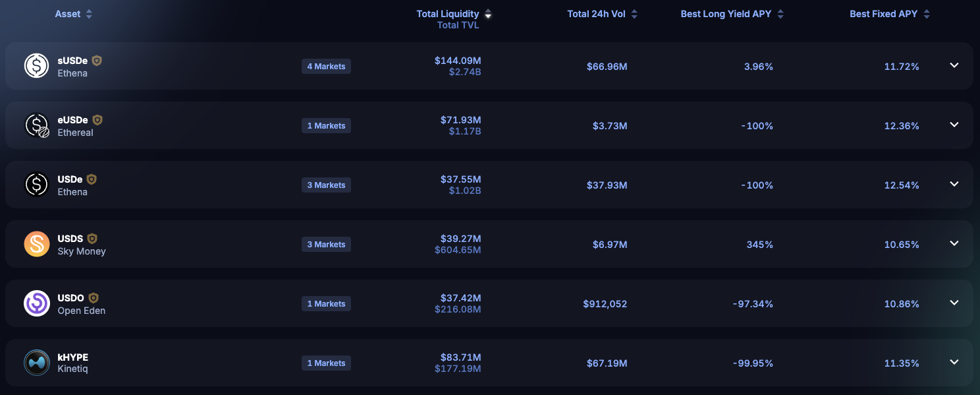This screenshot has width=980, height=395.
Task: Open the 3 Markets badge for USDe
Action: click(326, 185)
